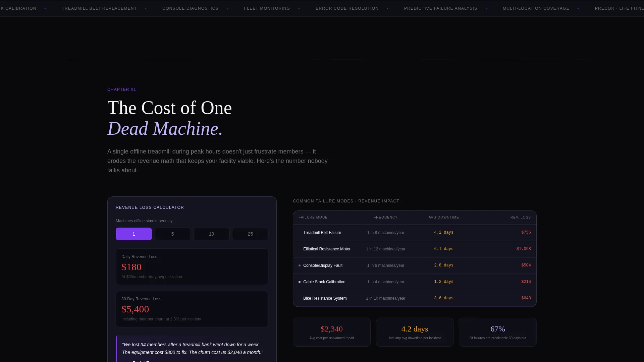Click the Bike Resistance System row name
The height and width of the screenshot is (362, 644).
325,298
